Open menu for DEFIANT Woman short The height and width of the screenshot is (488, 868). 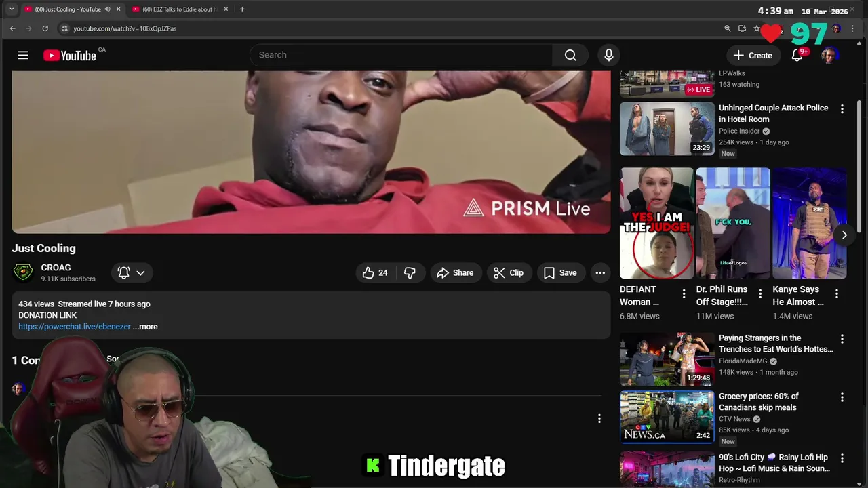point(684,294)
